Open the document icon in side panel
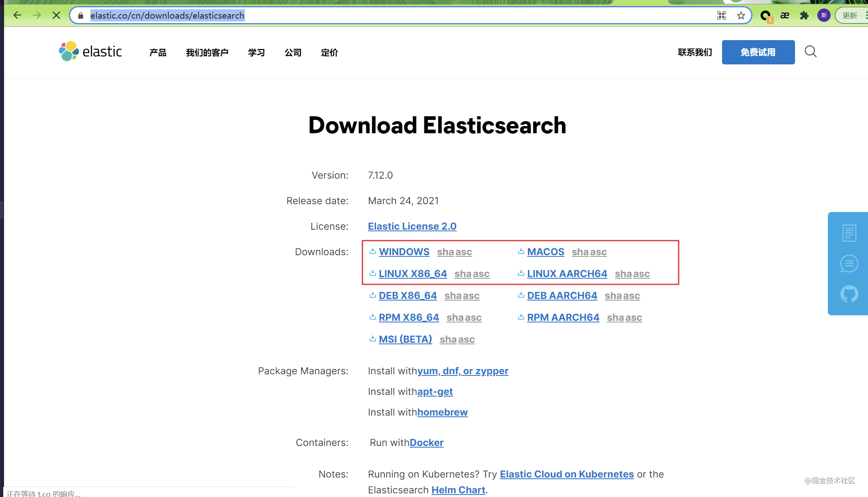Screen dimensions: 868x497 coord(849,233)
